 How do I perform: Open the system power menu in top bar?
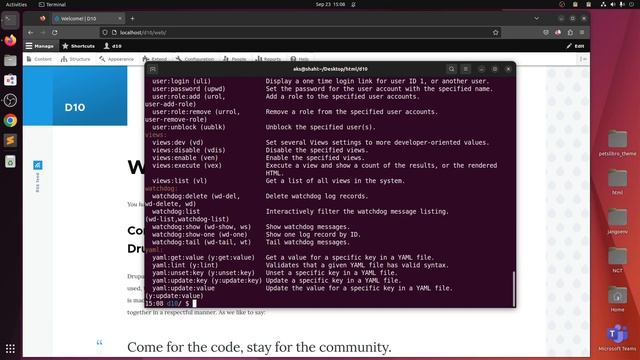[631, 4]
